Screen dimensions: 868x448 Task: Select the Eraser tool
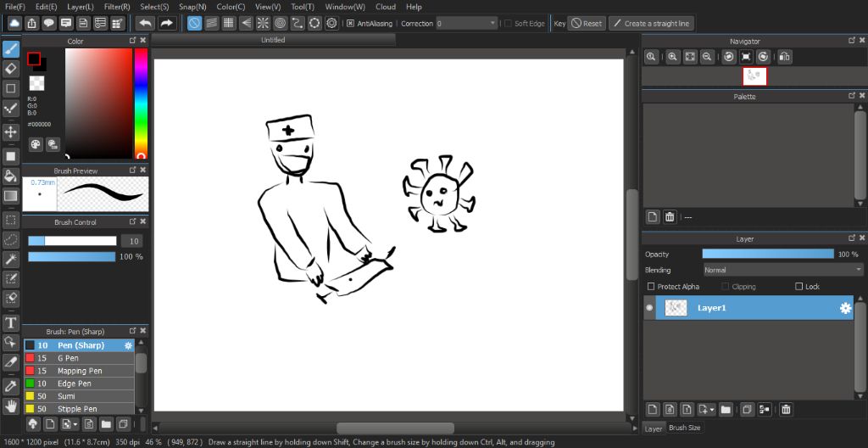click(10, 68)
